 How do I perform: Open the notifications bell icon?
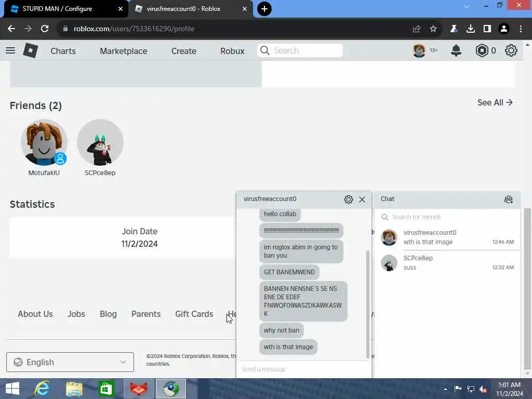(456, 50)
